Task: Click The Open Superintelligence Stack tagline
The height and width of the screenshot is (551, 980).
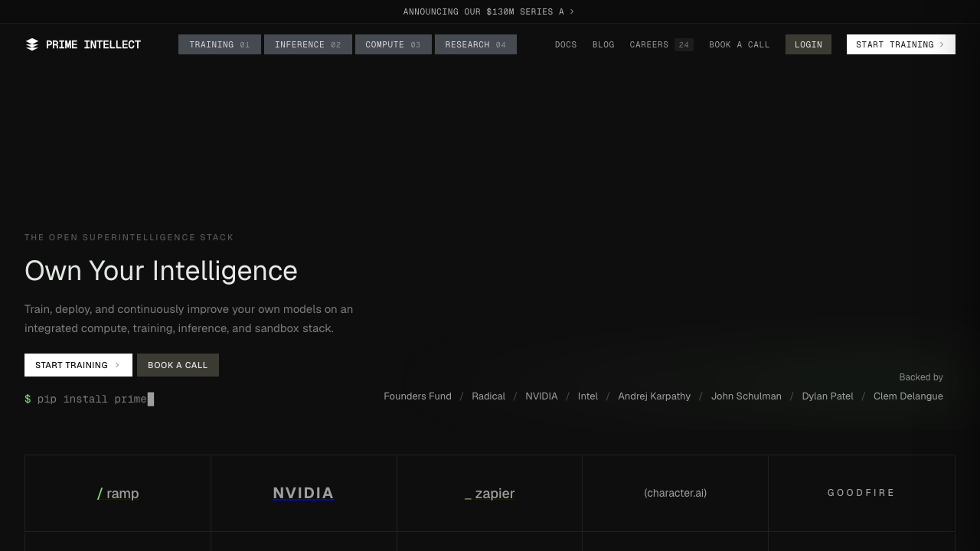Action: click(129, 237)
